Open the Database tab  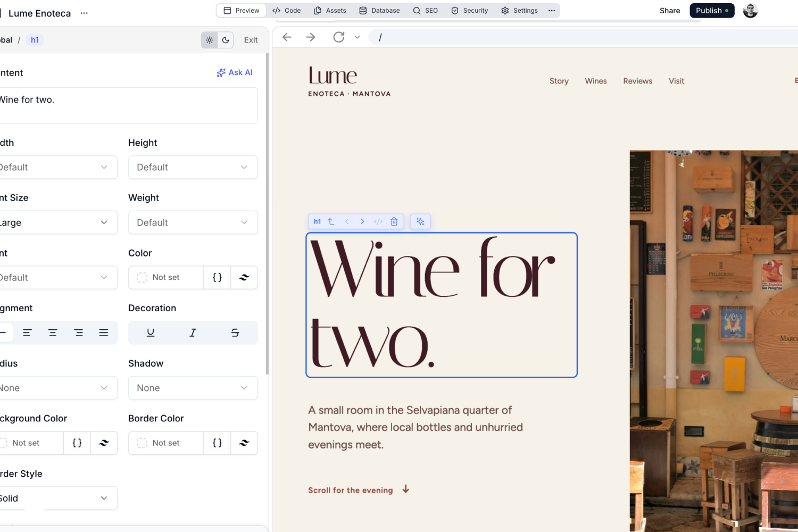click(379, 11)
